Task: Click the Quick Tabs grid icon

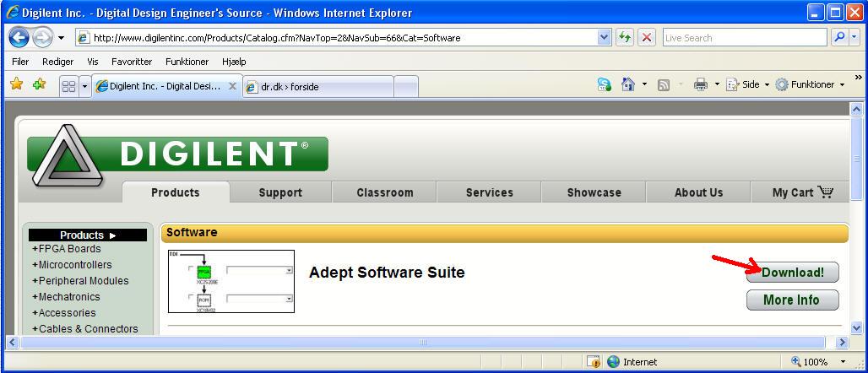Action: point(68,86)
